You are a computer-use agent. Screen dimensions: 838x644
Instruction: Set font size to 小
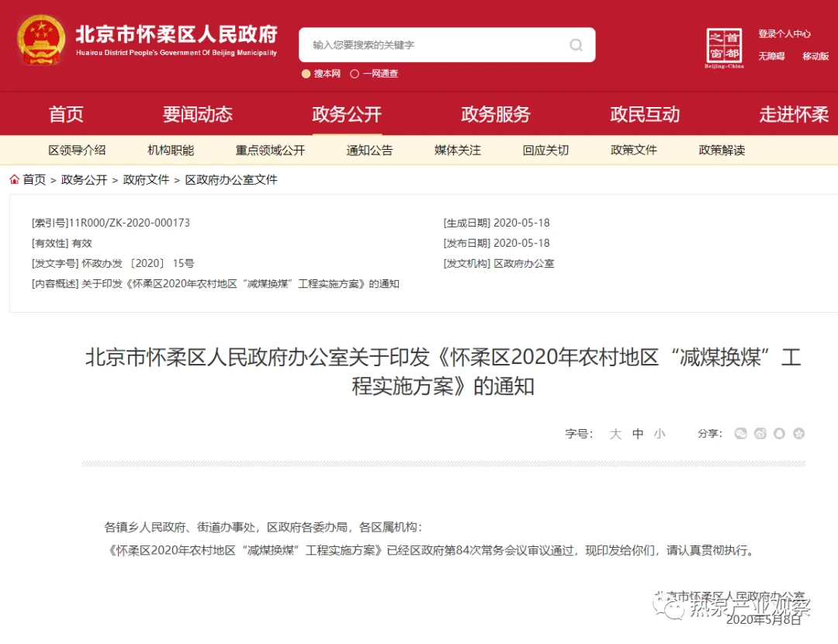click(659, 434)
